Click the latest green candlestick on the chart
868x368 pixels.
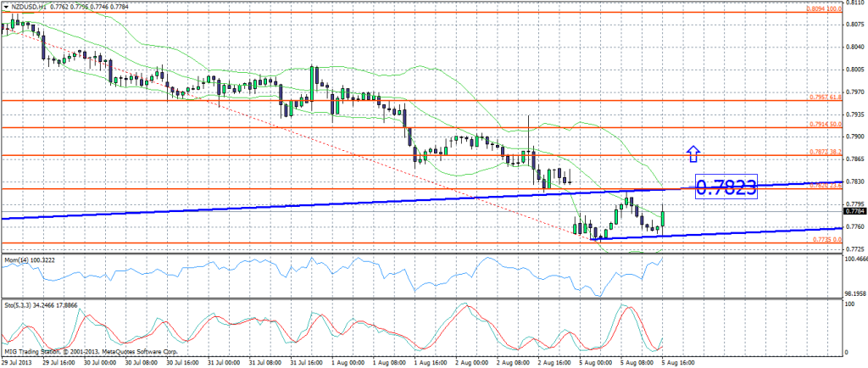pos(662,219)
